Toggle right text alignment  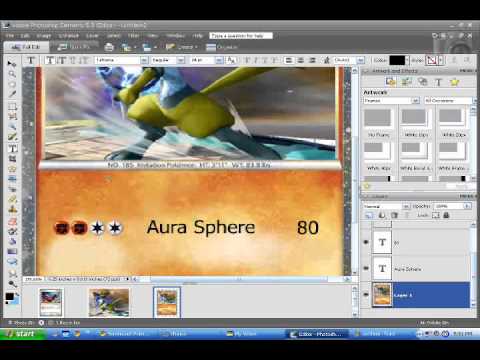click(312, 60)
